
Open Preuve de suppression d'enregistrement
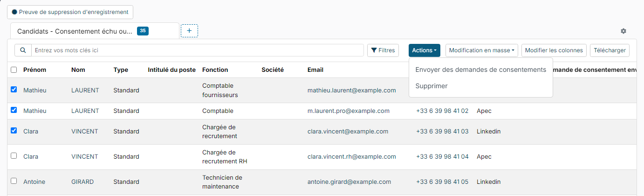(70, 12)
